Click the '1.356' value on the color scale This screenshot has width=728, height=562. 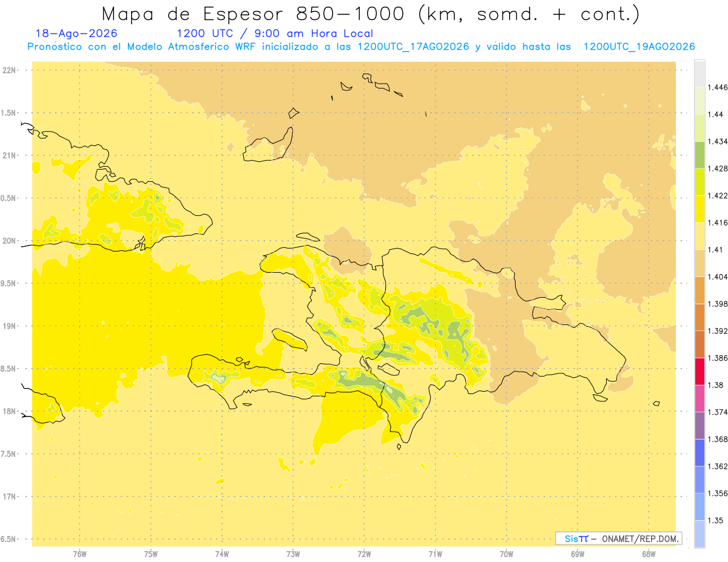coord(718,493)
